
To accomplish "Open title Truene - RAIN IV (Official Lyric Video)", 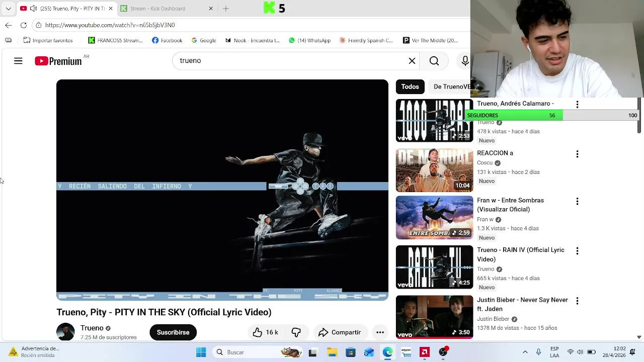I will pos(521,254).
